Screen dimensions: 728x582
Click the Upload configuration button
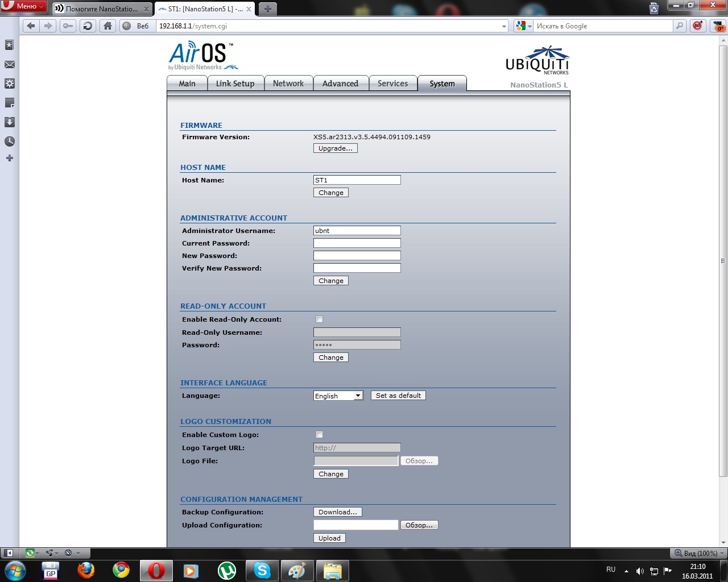click(x=329, y=538)
